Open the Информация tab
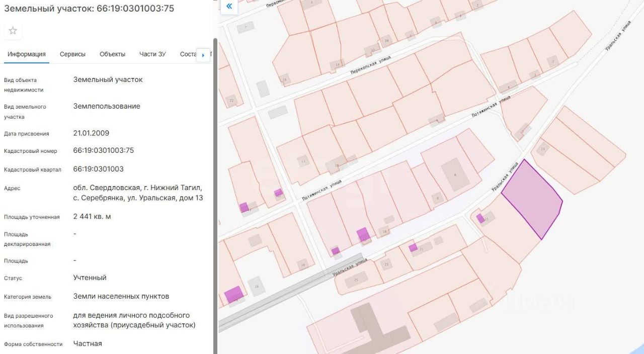The image size is (644, 354). point(27,54)
